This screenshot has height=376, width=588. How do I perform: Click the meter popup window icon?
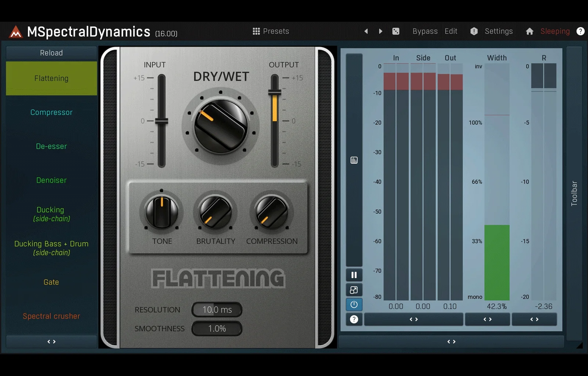(x=354, y=290)
